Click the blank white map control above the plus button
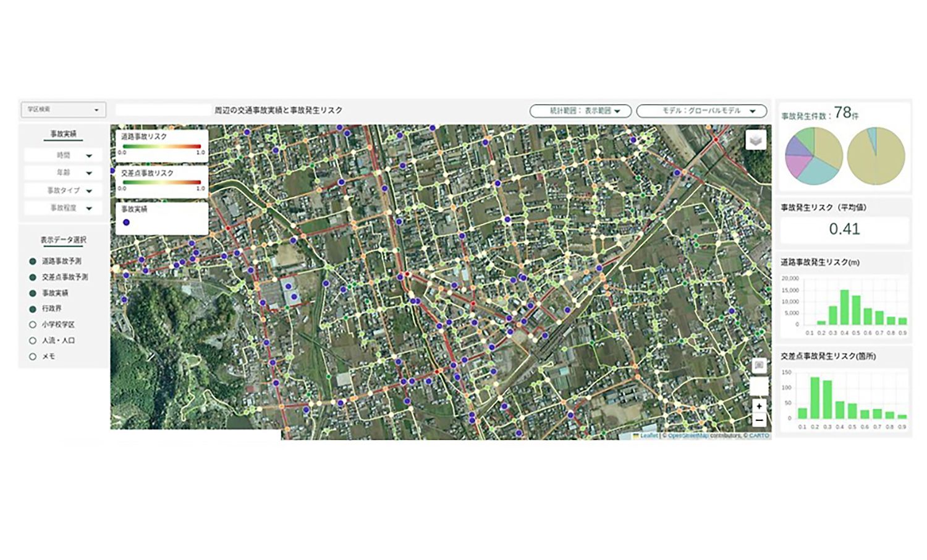This screenshot has width=927, height=560. click(759, 386)
